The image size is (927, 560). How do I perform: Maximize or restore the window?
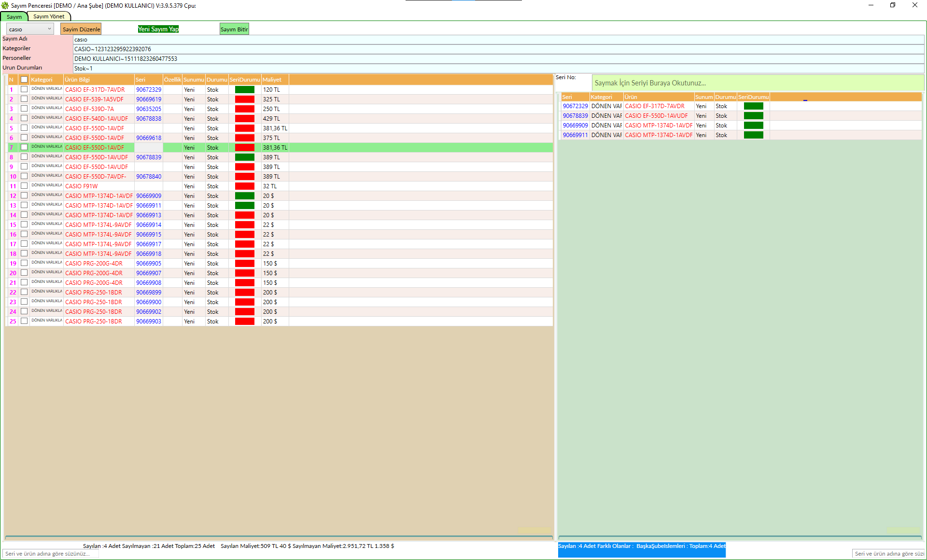pos(893,5)
